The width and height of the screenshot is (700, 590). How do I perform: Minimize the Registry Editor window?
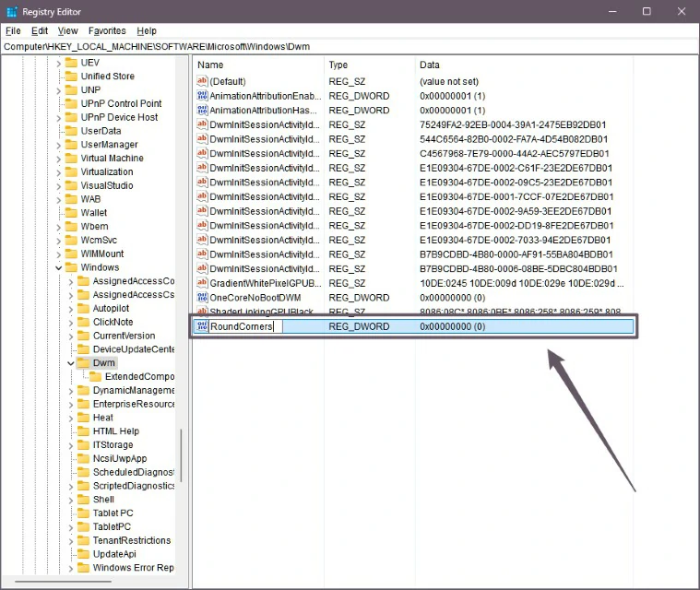tap(612, 12)
